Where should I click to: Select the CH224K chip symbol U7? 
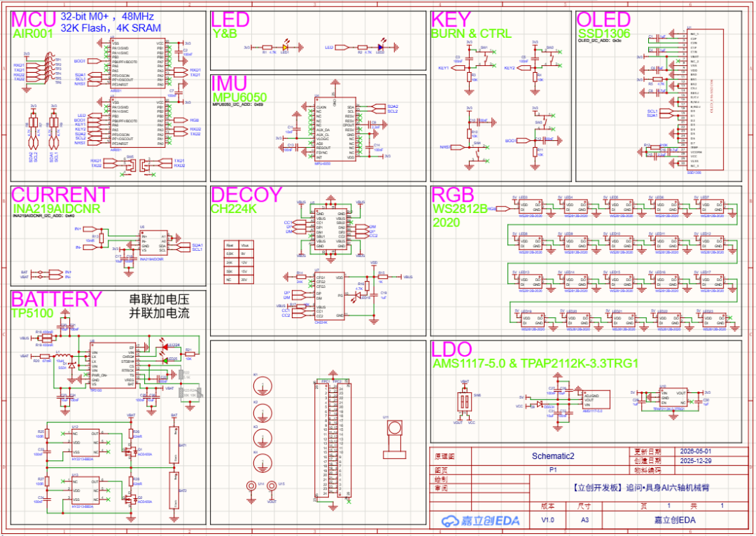329,296
